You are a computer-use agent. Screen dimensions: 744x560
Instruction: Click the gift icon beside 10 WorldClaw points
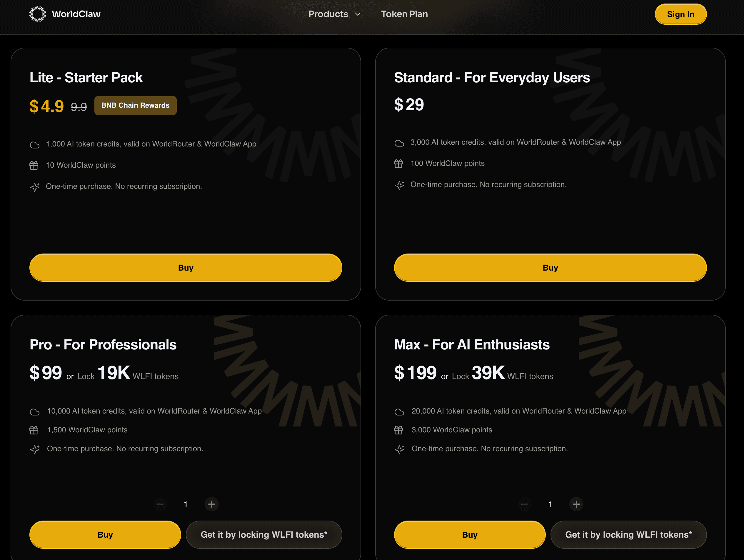point(34,166)
